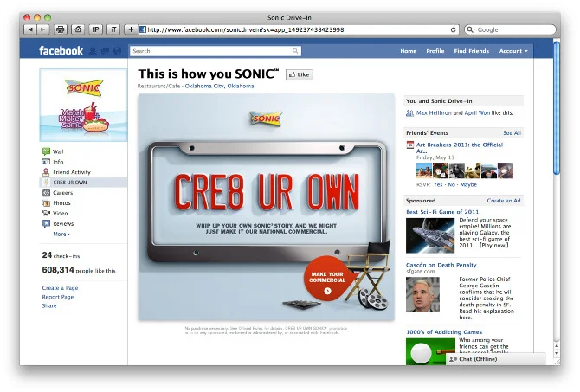Open the Account dropdown menu
Image resolution: width=580 pixels, height=392 pixels.
[513, 51]
